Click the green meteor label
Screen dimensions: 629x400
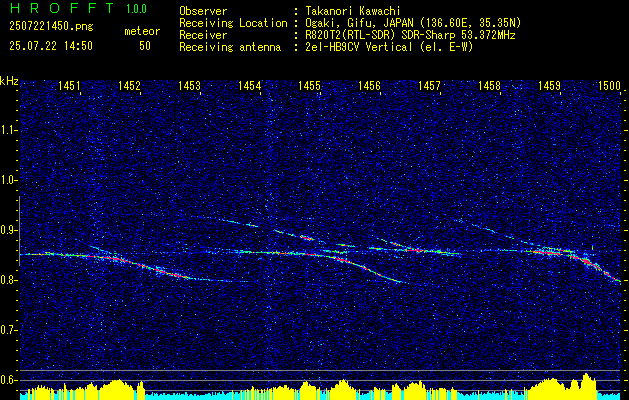coord(142,31)
